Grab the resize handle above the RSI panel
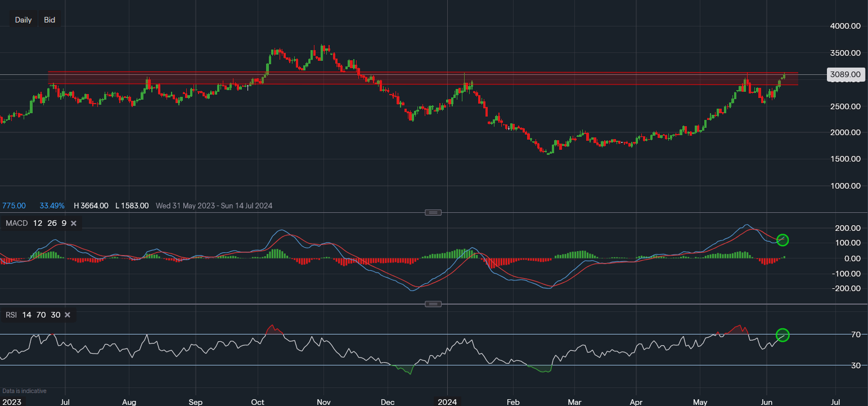The image size is (868, 406). tap(433, 304)
